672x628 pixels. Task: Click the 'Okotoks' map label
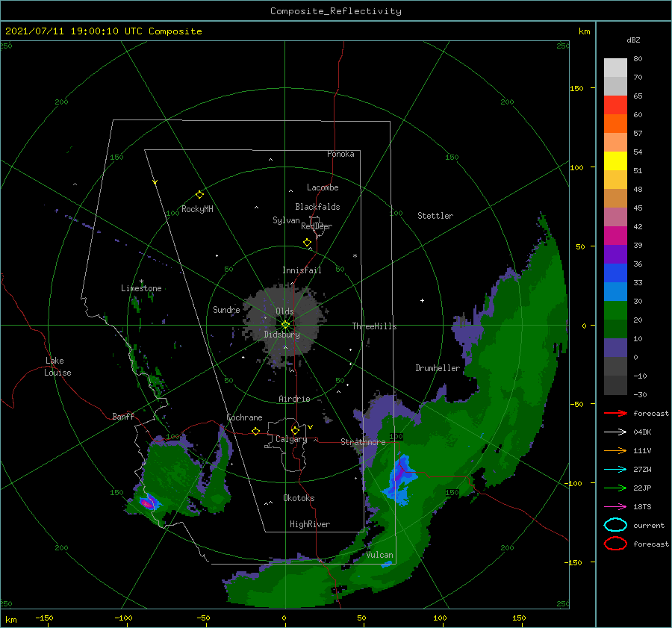coord(299,498)
